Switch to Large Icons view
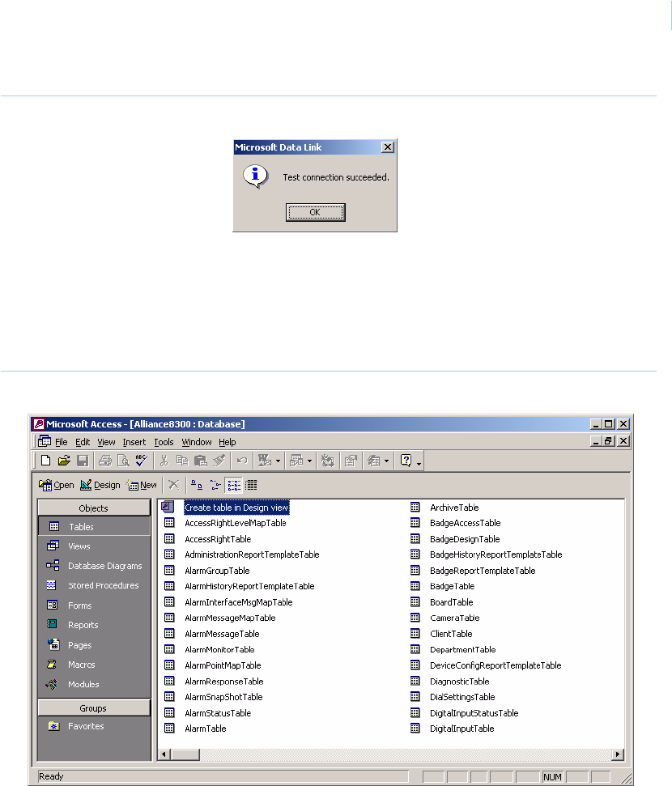Image resolution: width=672 pixels, height=786 pixels. (197, 485)
